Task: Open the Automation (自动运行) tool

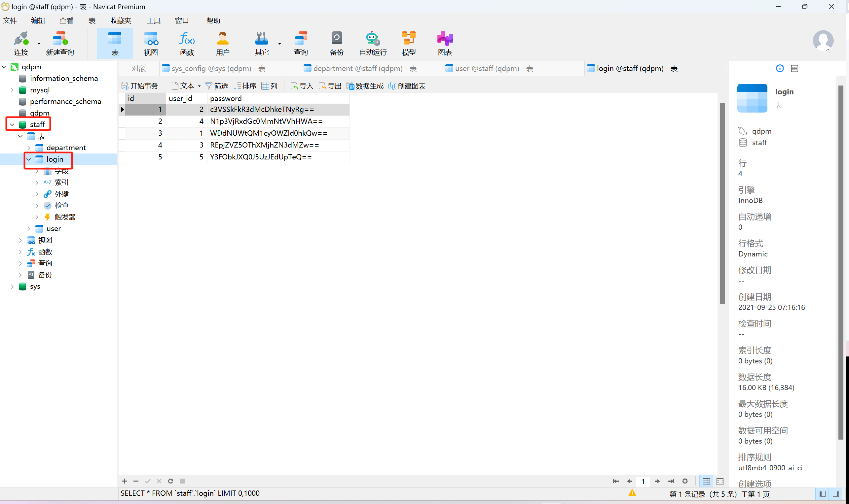Action: pyautogui.click(x=373, y=43)
